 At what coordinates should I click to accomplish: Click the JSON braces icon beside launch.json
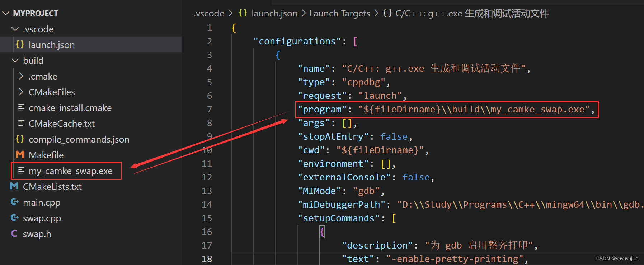[20, 44]
